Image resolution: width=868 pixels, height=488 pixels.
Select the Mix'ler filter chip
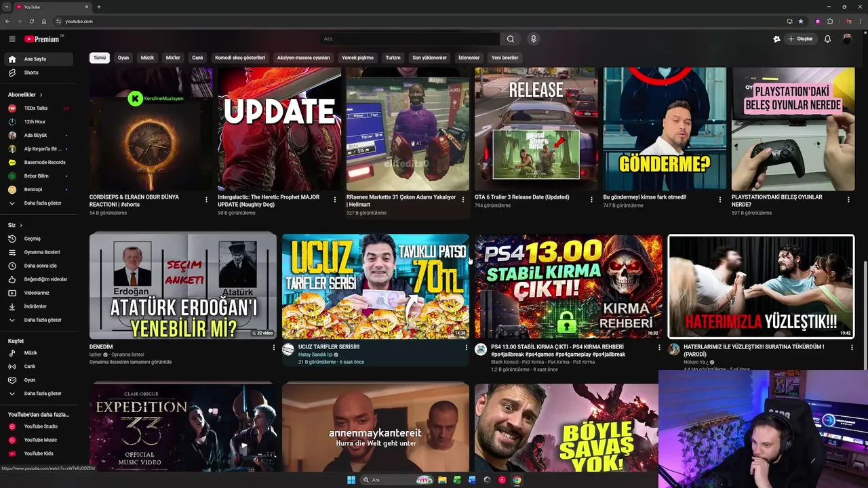(173, 58)
